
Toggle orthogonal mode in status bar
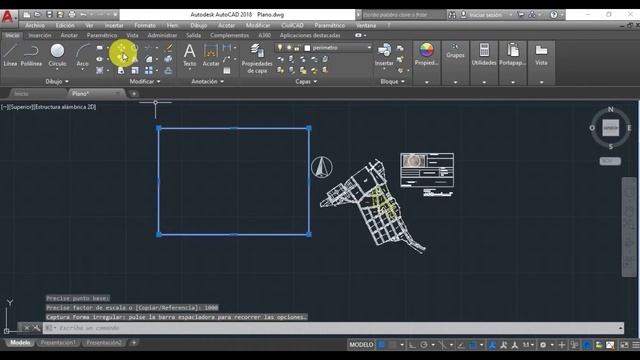pos(412,345)
